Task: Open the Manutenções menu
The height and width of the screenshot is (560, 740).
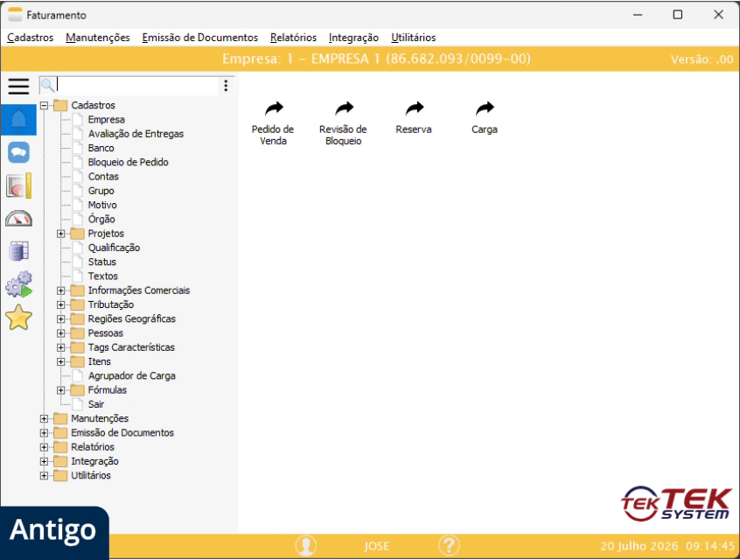Action: [x=98, y=38]
